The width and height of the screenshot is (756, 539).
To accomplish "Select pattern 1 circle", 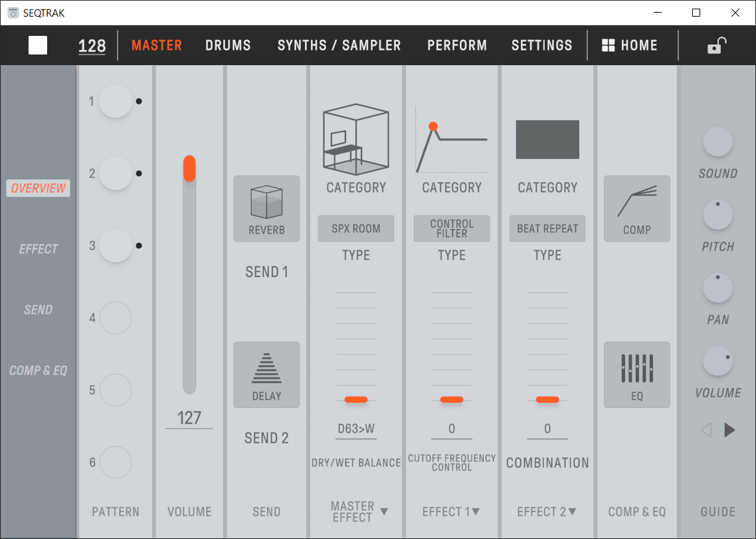I will pyautogui.click(x=116, y=101).
